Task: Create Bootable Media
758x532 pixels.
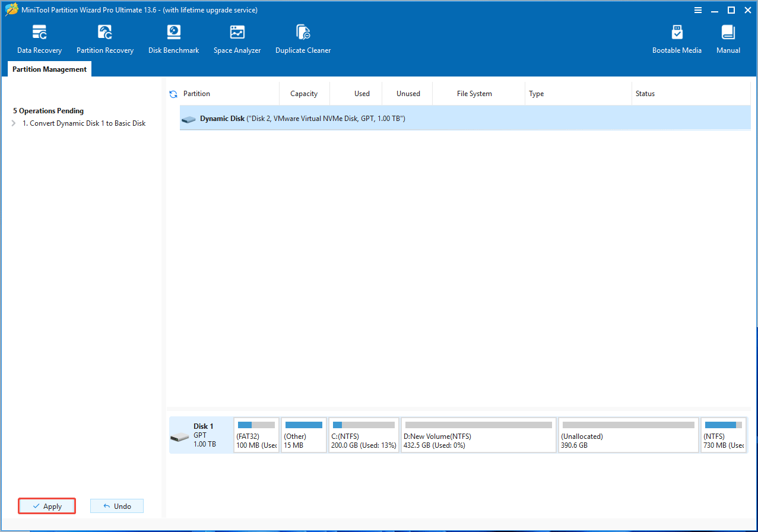Action: coord(677,39)
